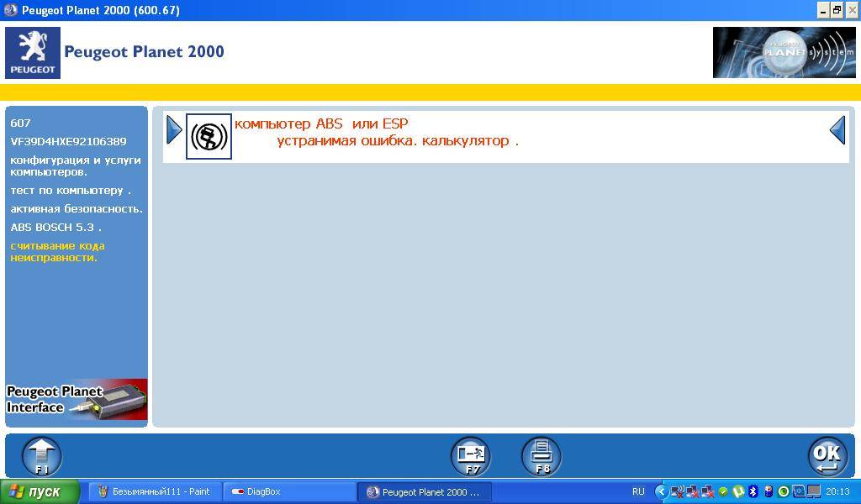Screen dimensions: 861x504
Task: Open the Пуск start menu
Action: coord(38,491)
